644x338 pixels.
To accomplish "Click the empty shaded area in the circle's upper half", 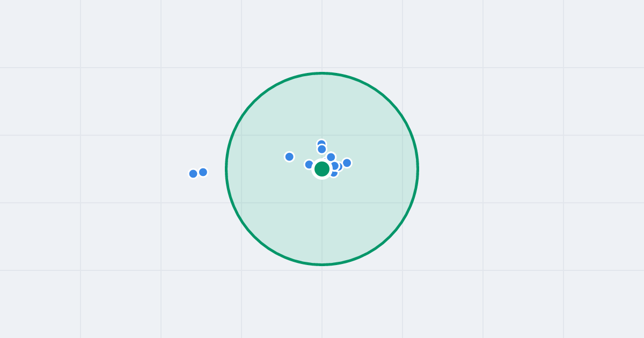I will [x=322, y=107].
